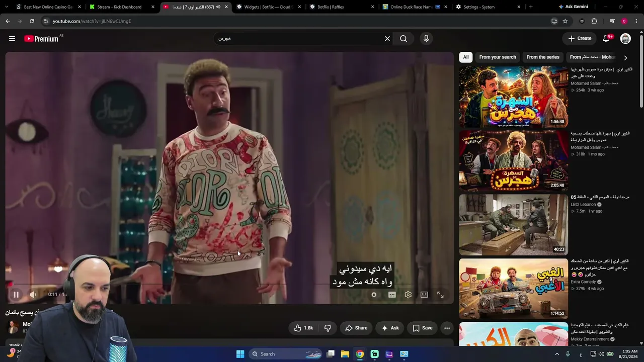Switch to BotRix | Raffles tab
This screenshot has height=362, width=644.
pos(342,7)
